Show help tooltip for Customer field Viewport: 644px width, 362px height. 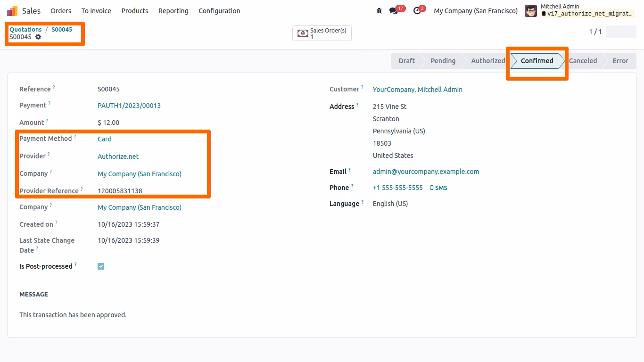(362, 87)
